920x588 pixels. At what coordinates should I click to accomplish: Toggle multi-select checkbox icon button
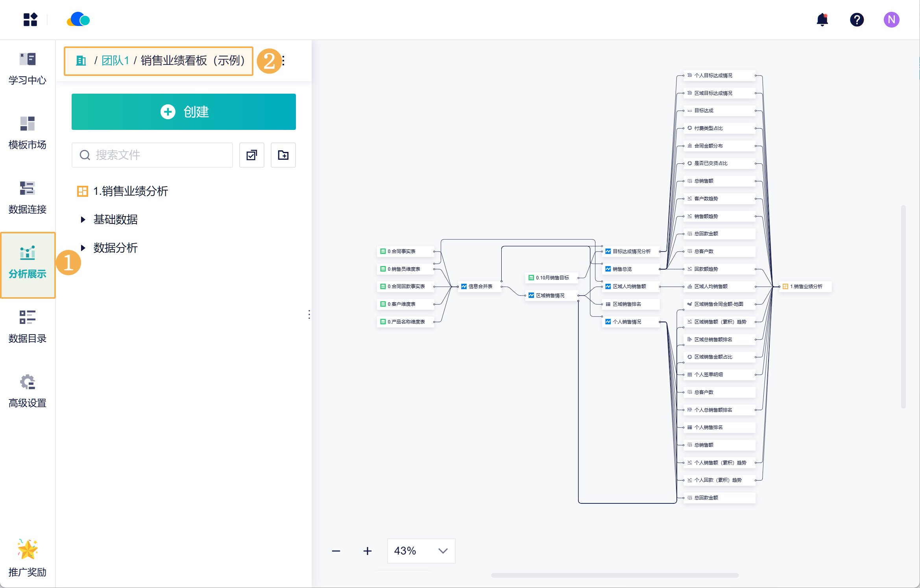(252, 155)
